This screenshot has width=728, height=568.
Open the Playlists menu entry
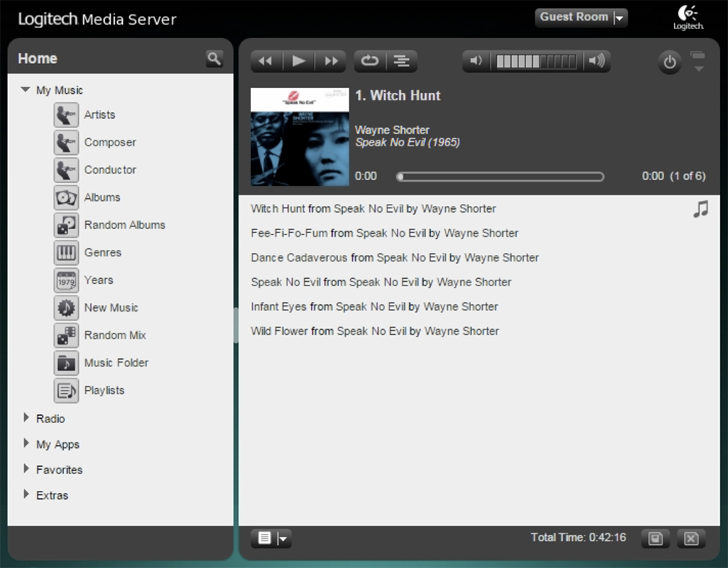pyautogui.click(x=104, y=390)
